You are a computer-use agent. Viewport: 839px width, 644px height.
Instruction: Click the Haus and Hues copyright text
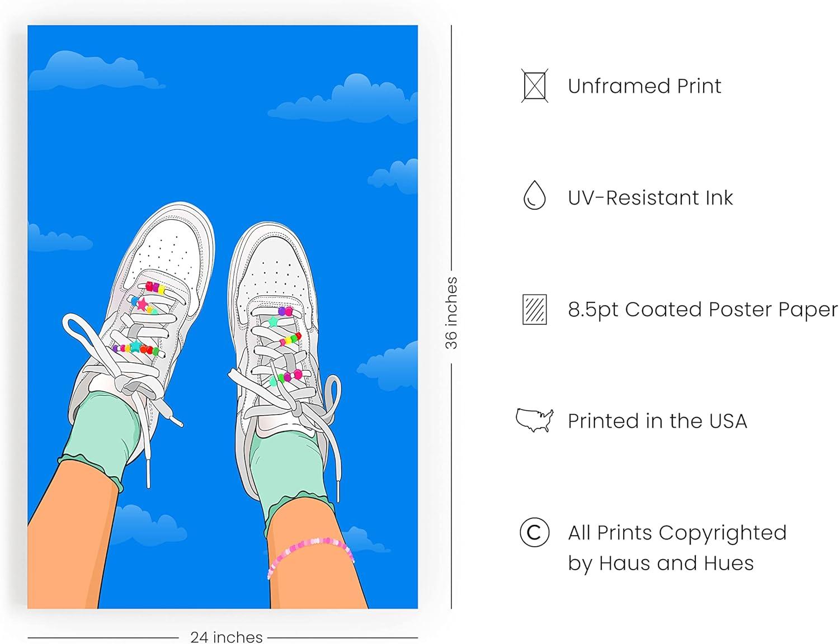pos(677,548)
